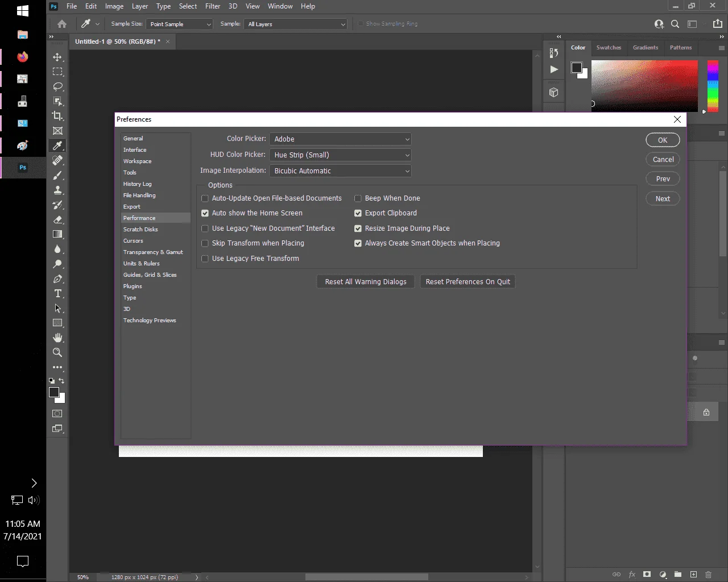Screen dimensions: 728x582
Task: Select the Crop tool
Action: click(x=57, y=116)
